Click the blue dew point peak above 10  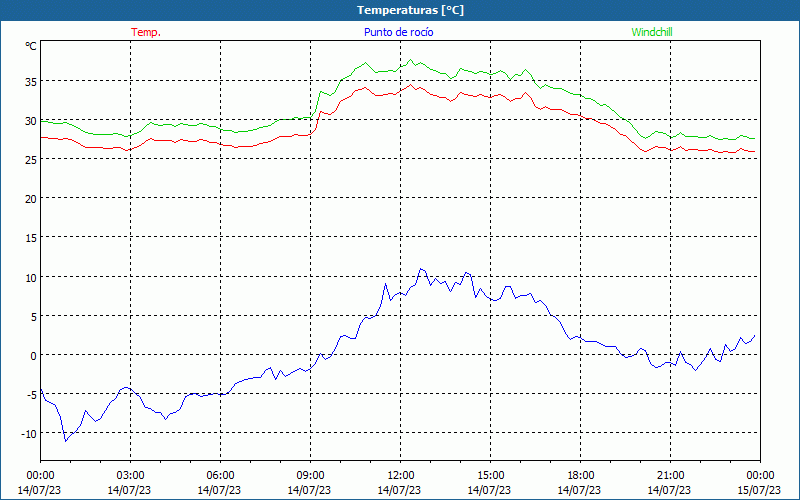pos(421,269)
